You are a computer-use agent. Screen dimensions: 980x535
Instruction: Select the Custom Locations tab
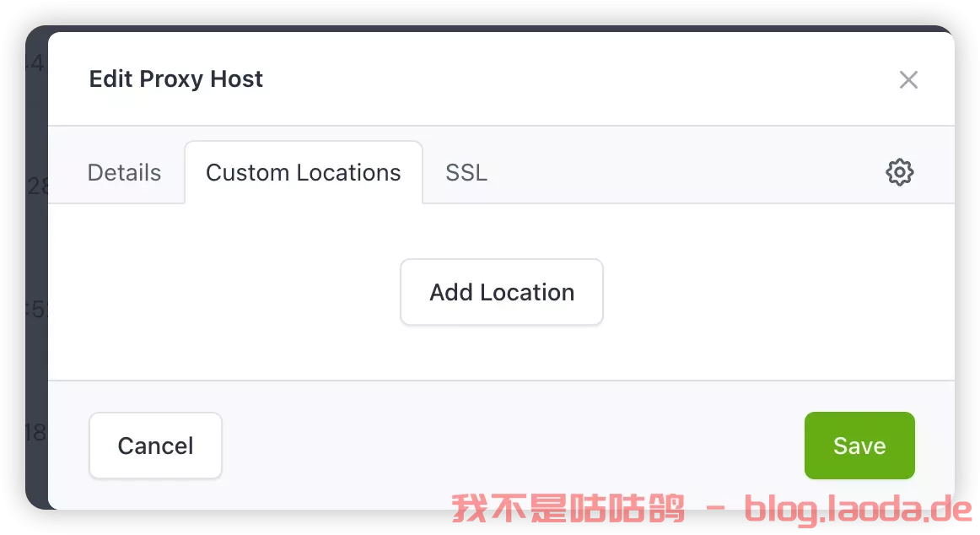pyautogui.click(x=303, y=172)
